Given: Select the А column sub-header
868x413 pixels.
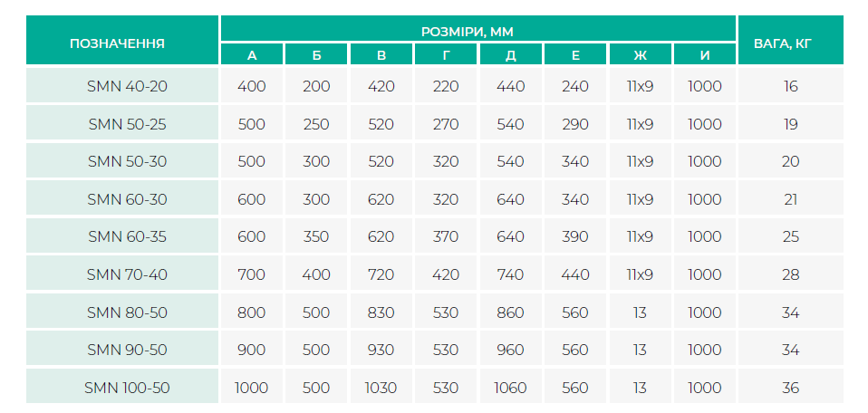Looking at the screenshot, I should tap(252, 55).
